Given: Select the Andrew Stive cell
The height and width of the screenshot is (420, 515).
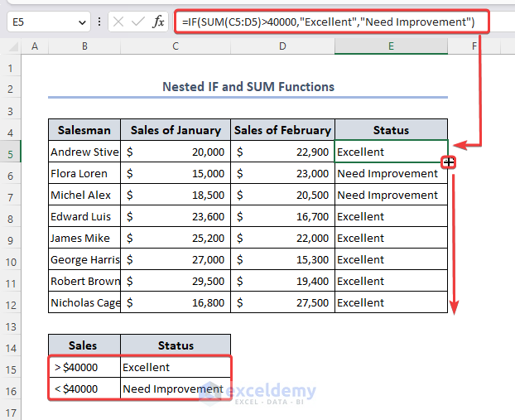Looking at the screenshot, I should click(84, 152).
